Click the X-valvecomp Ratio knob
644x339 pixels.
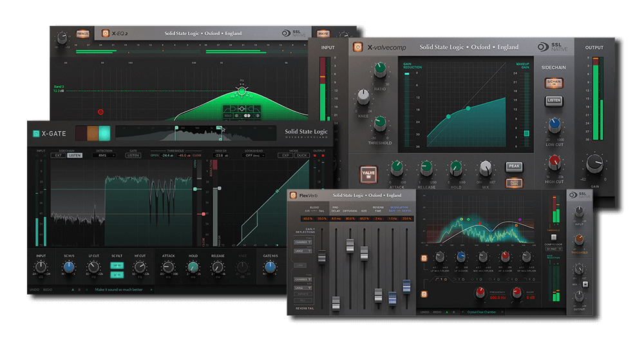tap(380, 70)
